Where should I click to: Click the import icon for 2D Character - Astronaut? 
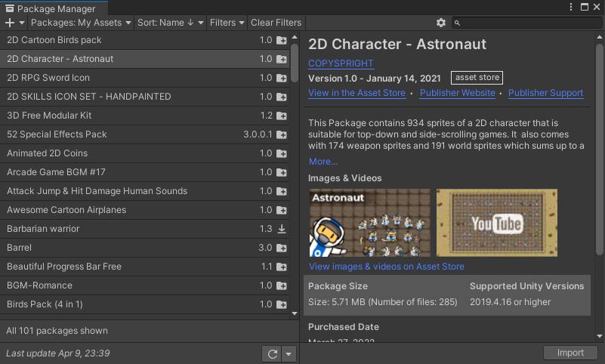282,59
